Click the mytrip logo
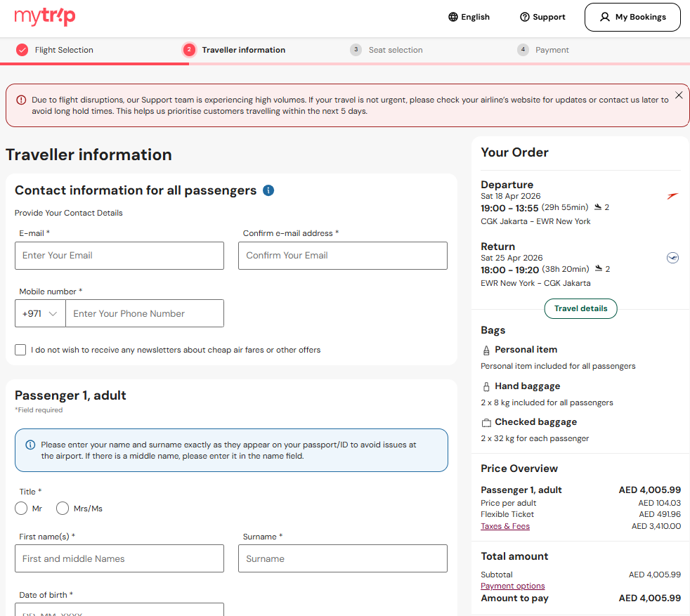 pyautogui.click(x=45, y=17)
